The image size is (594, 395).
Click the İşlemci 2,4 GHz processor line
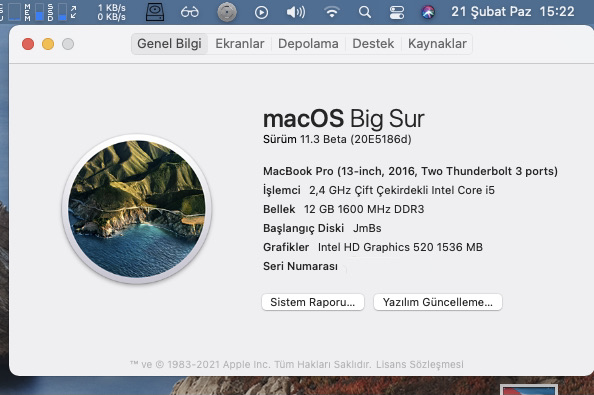coord(379,190)
